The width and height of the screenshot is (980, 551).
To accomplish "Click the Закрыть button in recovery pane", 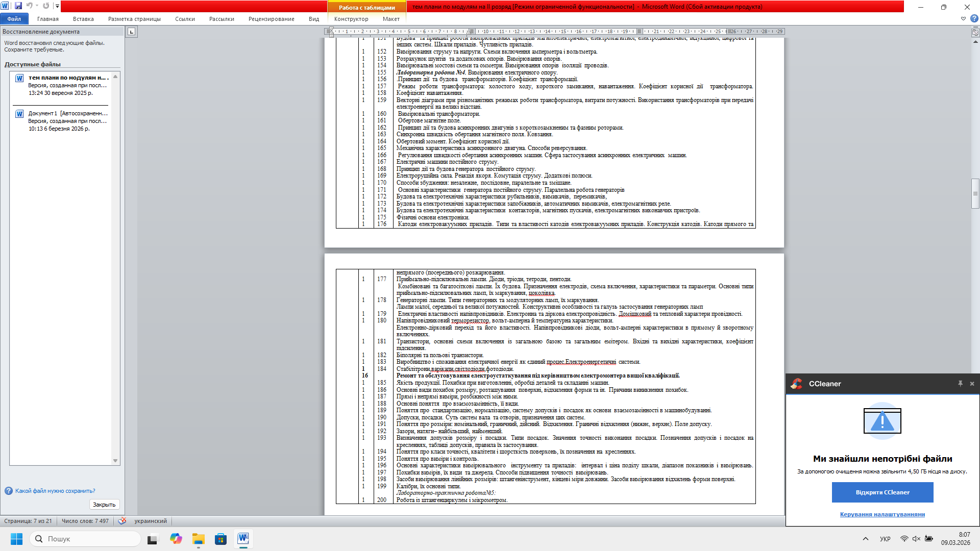I will tap(104, 505).
